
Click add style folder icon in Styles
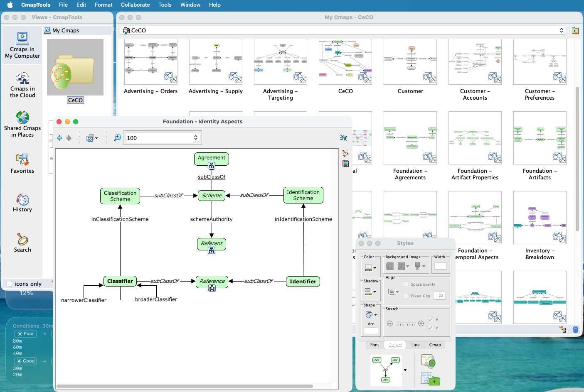tap(430, 379)
